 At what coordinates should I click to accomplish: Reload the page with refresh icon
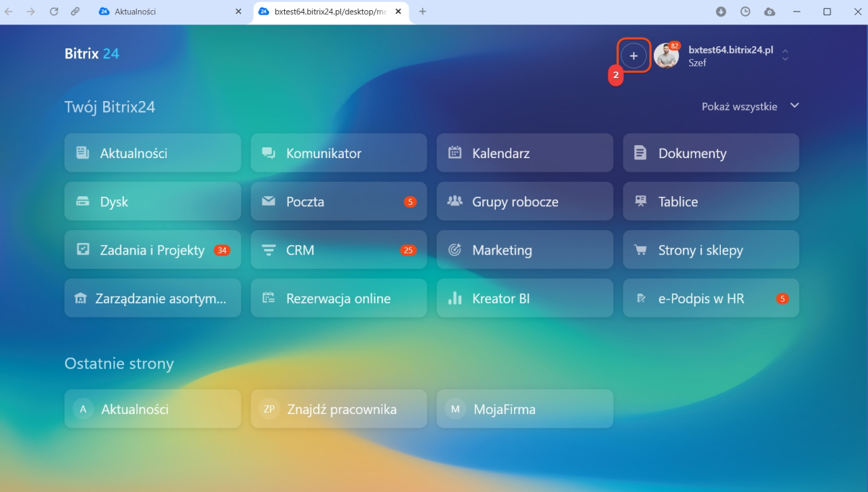[54, 12]
